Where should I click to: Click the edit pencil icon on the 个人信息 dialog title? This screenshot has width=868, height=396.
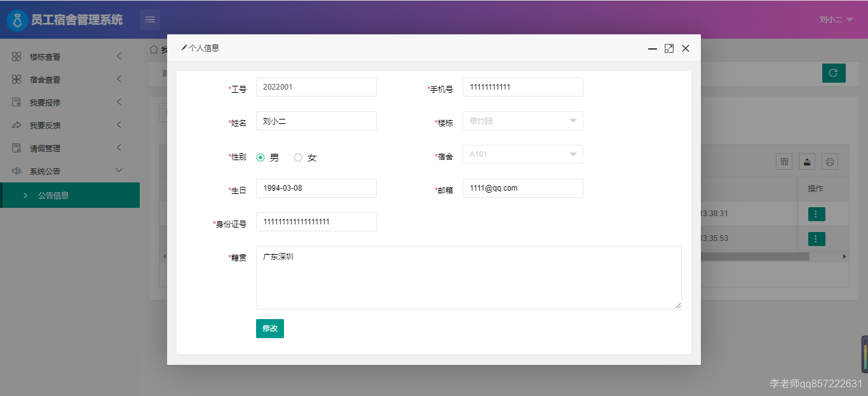click(x=185, y=47)
